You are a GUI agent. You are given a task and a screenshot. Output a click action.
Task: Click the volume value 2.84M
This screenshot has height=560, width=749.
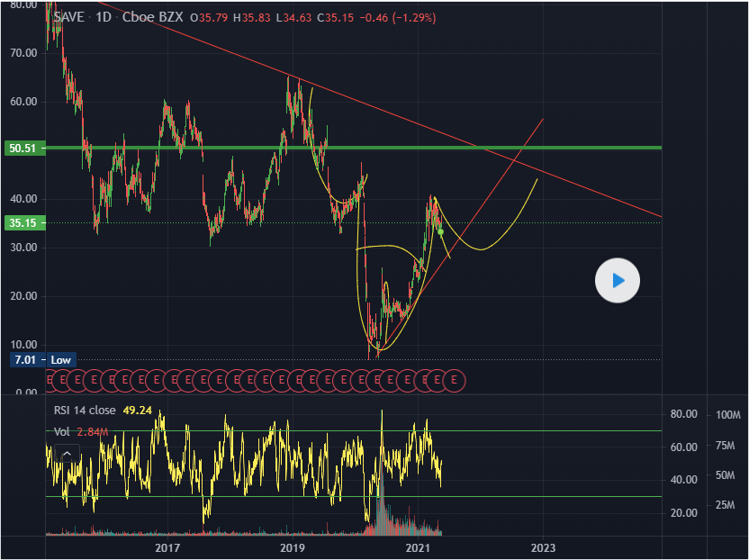93,432
